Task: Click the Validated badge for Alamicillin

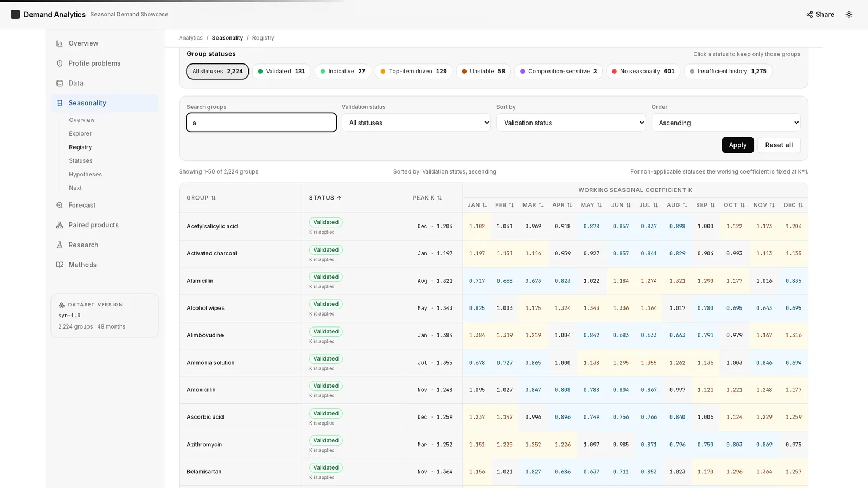Action: coord(326,277)
